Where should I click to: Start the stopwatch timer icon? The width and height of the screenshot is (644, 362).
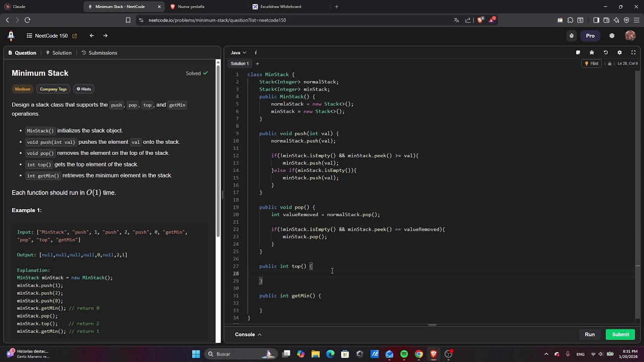pos(572,36)
